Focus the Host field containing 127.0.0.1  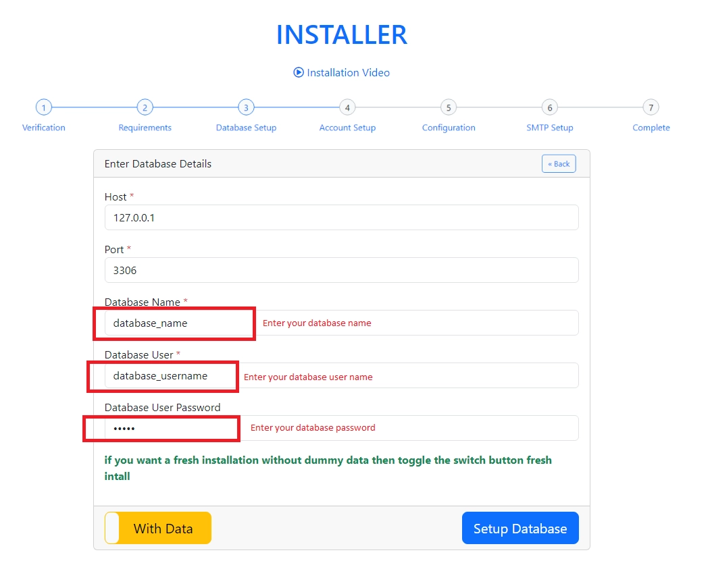pos(341,218)
